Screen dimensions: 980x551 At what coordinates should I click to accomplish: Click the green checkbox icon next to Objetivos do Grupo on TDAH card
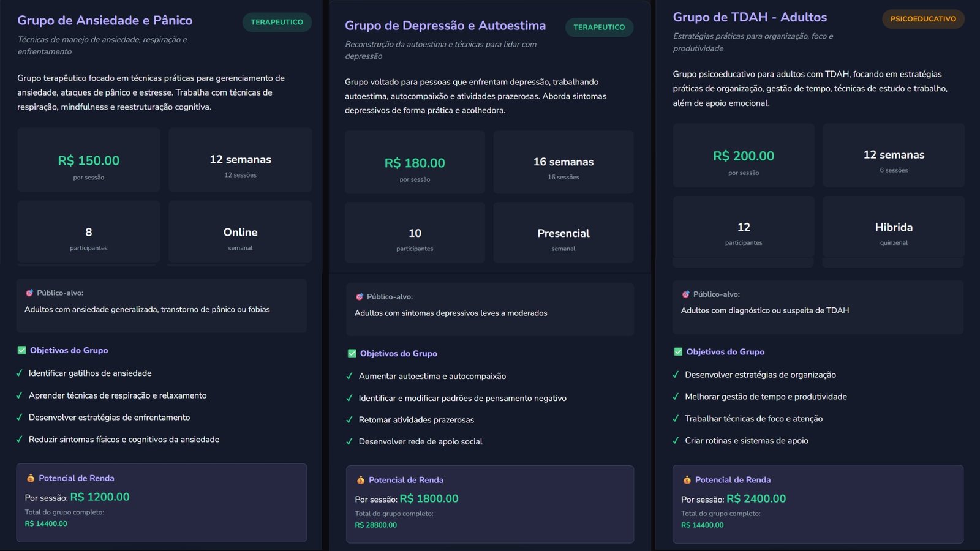coord(677,351)
